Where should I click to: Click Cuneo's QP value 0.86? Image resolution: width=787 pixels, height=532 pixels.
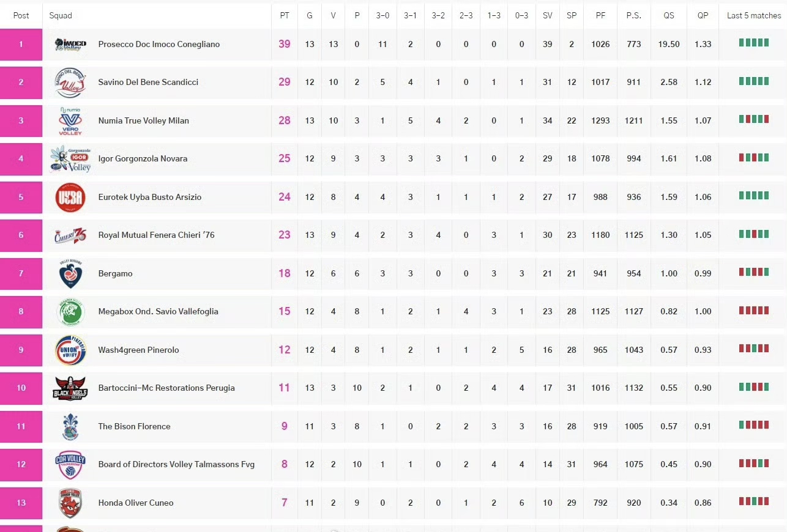(x=703, y=503)
